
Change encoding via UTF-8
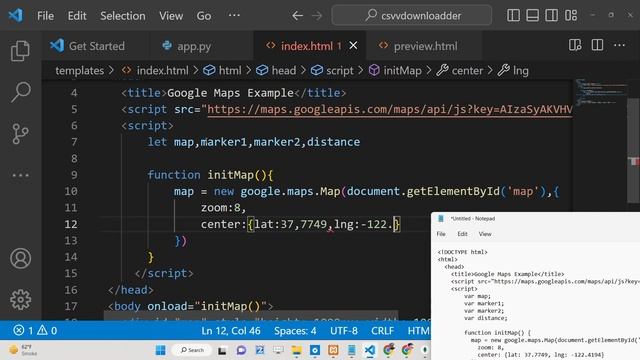click(x=344, y=331)
